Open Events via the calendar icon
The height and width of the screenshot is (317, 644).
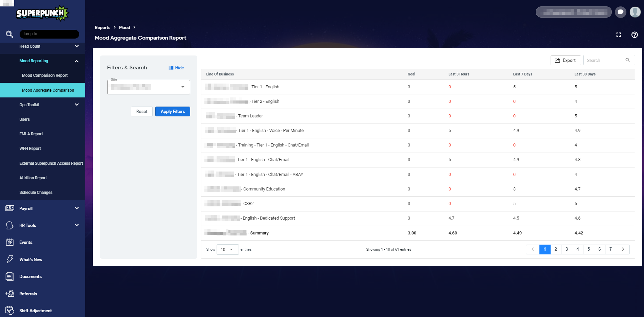point(9,242)
